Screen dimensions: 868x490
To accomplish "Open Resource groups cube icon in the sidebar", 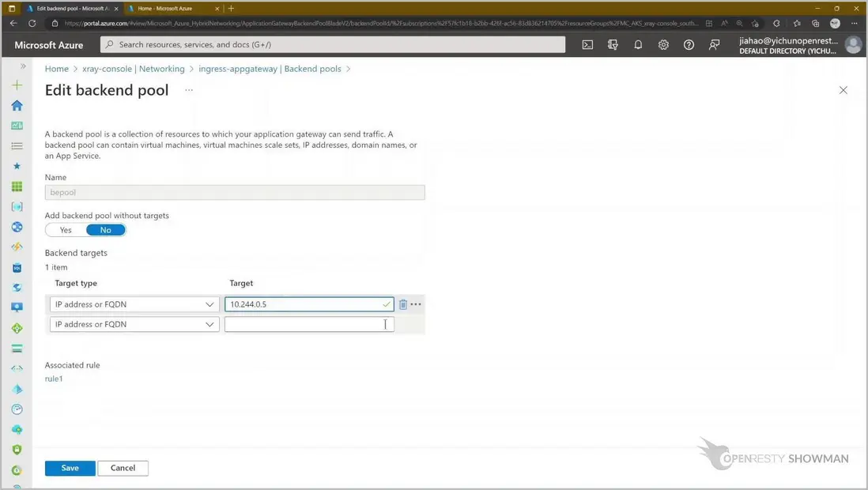I will 17,206.
